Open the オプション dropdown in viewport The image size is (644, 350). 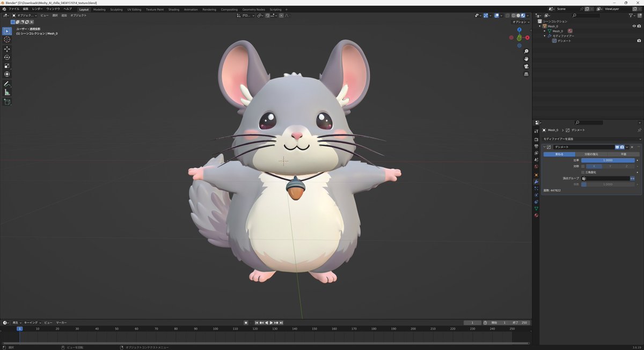[519, 22]
